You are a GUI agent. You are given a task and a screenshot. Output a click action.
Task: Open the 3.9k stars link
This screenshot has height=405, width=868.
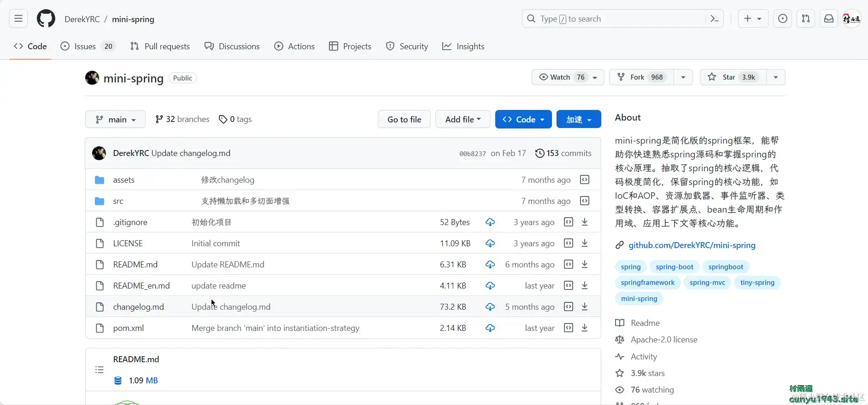click(647, 373)
